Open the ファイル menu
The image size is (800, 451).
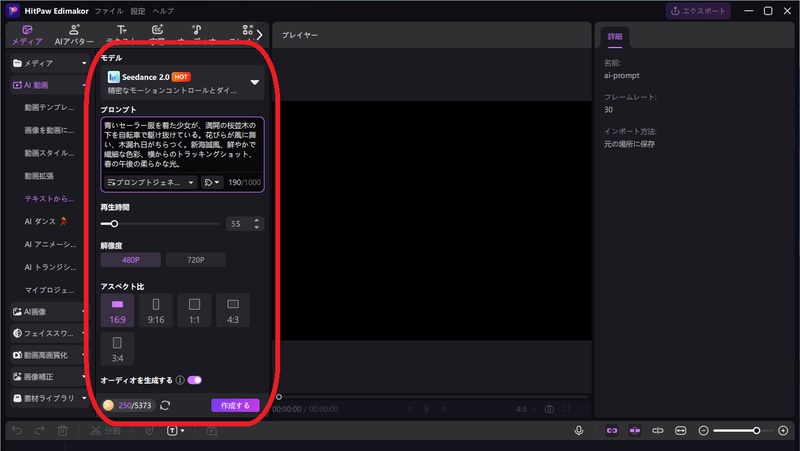[x=109, y=11]
